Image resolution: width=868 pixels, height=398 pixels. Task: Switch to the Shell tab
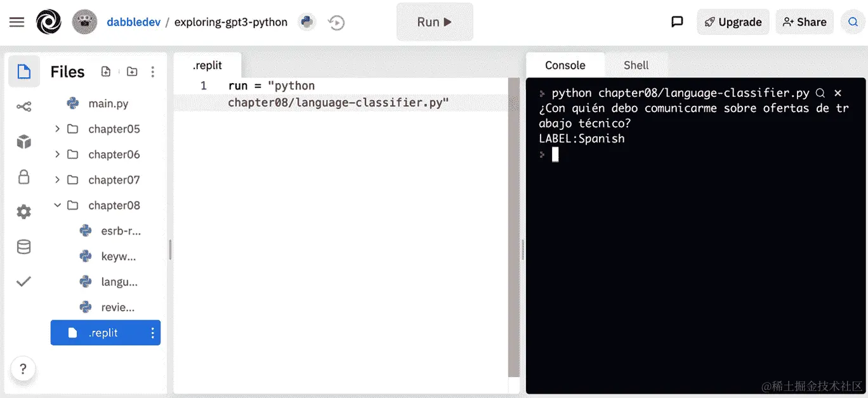tap(636, 65)
